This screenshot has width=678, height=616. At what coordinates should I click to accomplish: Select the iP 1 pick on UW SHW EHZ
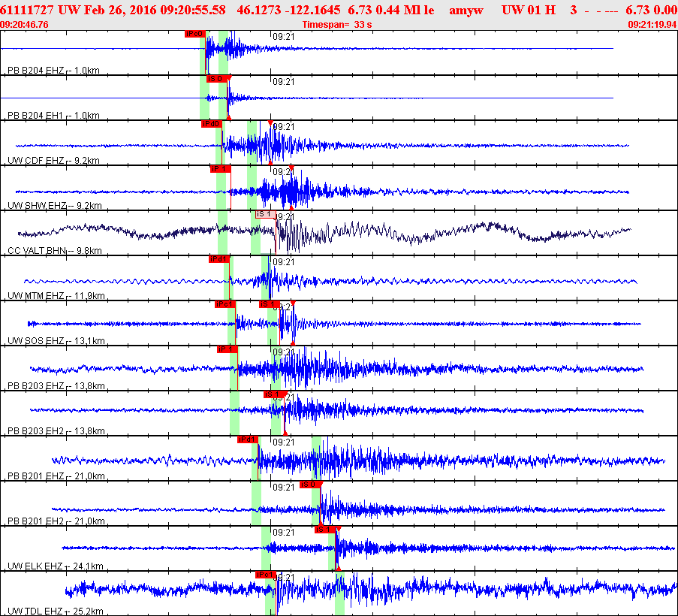tap(220, 169)
